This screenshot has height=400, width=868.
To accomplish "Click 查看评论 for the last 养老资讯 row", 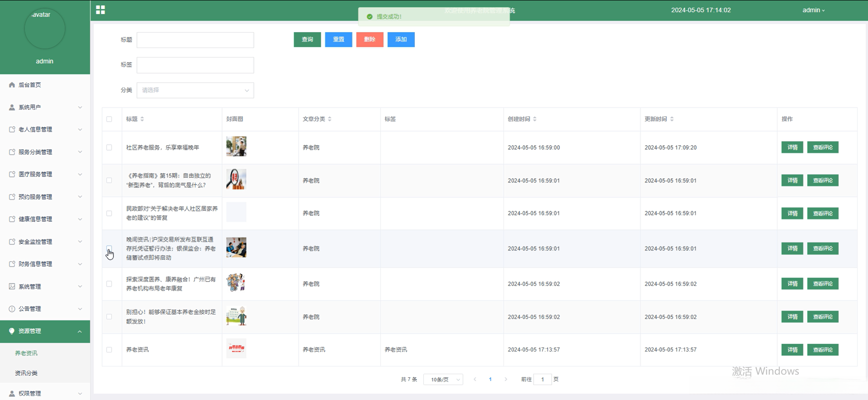I will click(823, 350).
